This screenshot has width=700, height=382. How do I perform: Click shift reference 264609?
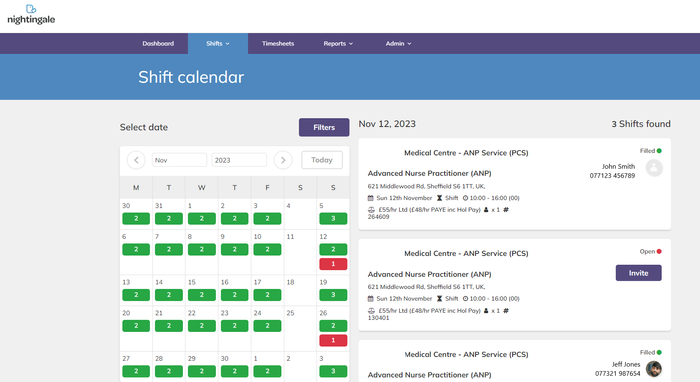click(378, 216)
